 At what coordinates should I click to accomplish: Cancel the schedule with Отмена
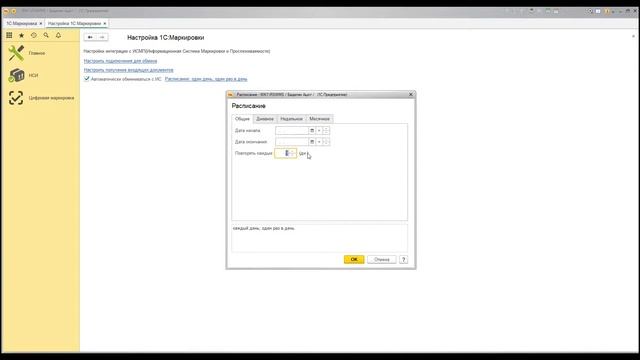(x=382, y=260)
